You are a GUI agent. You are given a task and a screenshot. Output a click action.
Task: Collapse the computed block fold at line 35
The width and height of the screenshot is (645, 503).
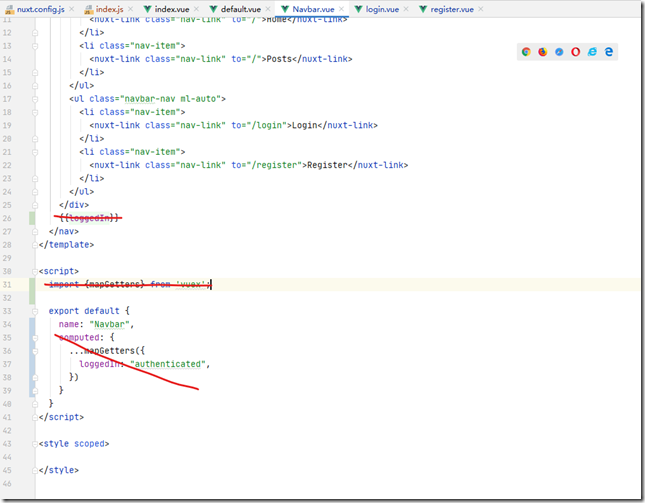click(35, 338)
